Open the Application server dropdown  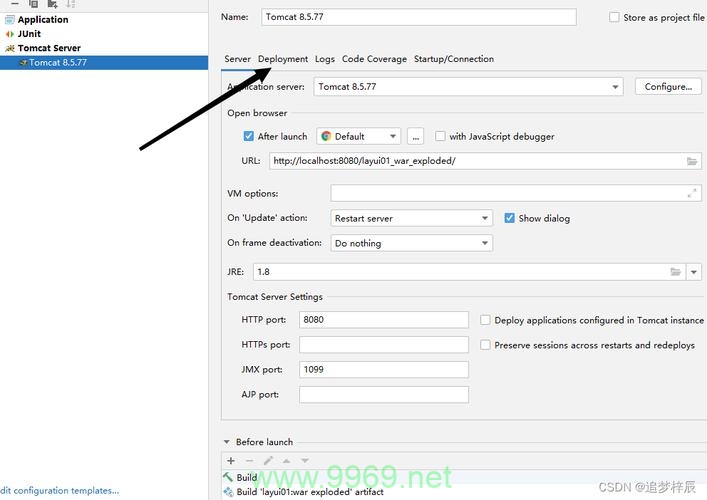(468, 87)
